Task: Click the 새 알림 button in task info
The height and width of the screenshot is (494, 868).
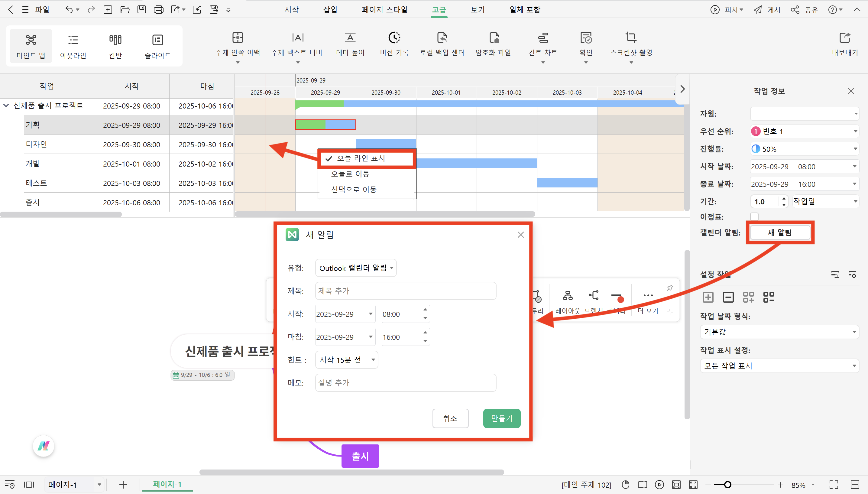Action: pyautogui.click(x=779, y=232)
